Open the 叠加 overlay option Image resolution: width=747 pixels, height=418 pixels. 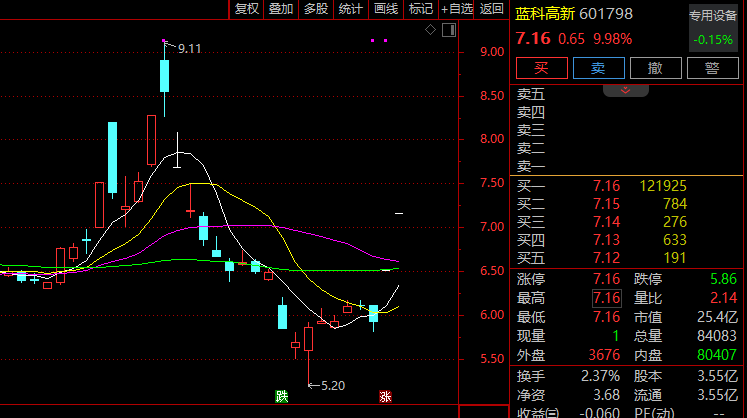point(281,9)
